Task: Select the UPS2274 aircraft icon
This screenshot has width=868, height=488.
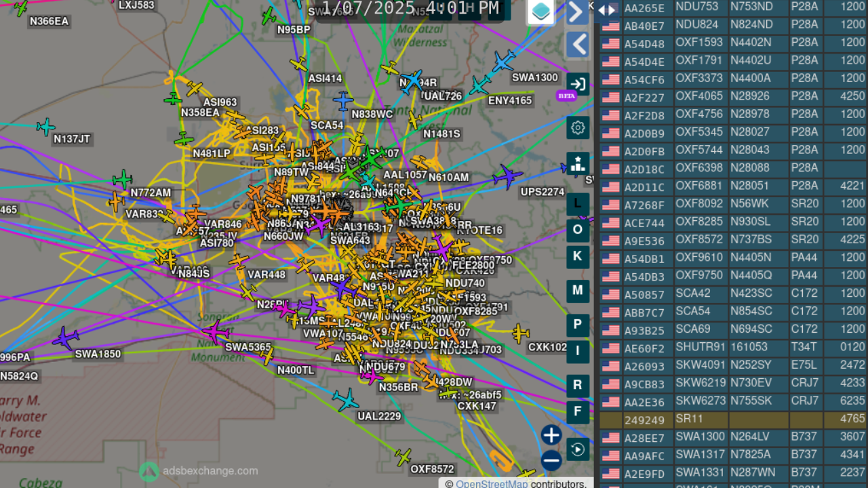Action: pos(507,178)
